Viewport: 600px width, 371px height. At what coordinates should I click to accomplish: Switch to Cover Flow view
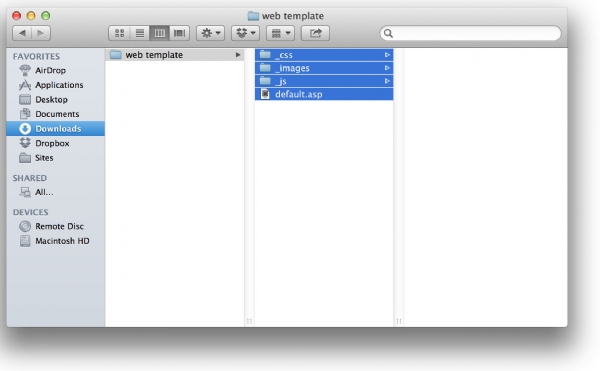[x=179, y=33]
